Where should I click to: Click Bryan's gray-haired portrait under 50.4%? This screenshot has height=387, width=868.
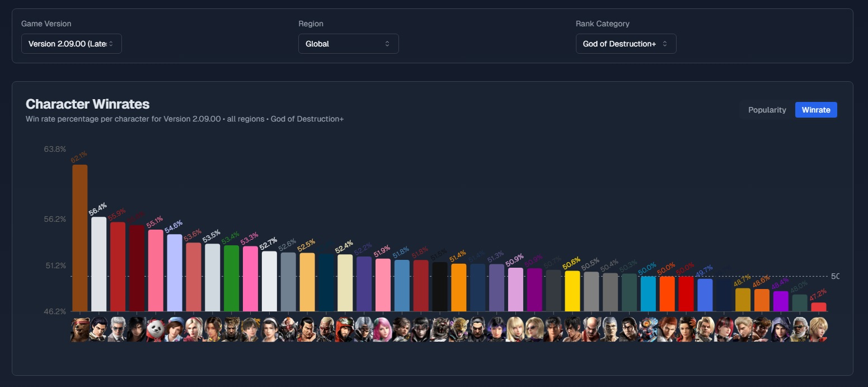[610, 329]
